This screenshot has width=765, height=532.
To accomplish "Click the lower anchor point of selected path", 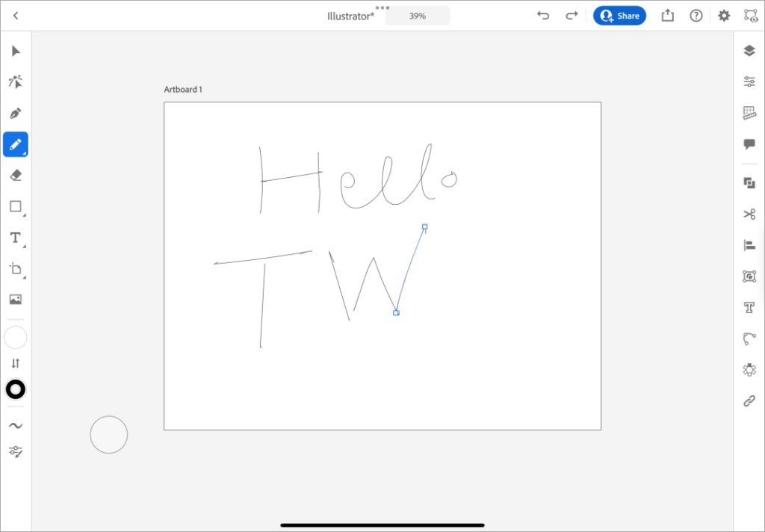I will 396,313.
